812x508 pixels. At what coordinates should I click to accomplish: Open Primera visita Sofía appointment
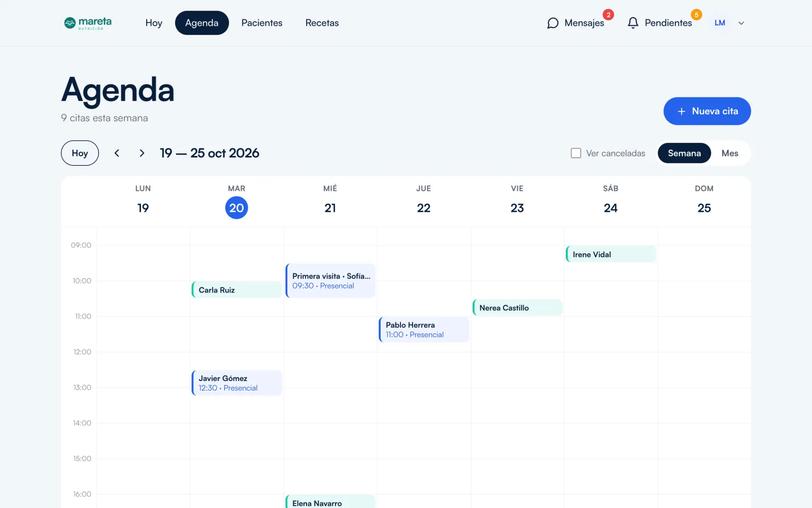pyautogui.click(x=330, y=280)
